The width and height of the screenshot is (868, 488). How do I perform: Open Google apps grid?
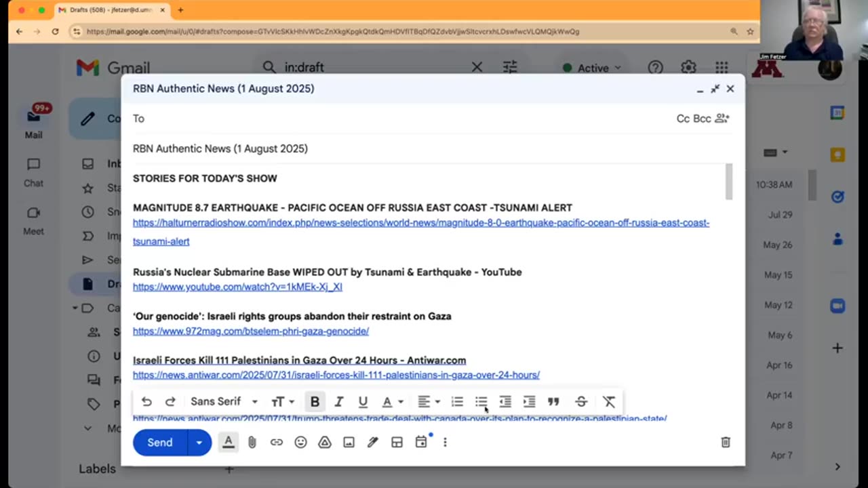click(722, 68)
